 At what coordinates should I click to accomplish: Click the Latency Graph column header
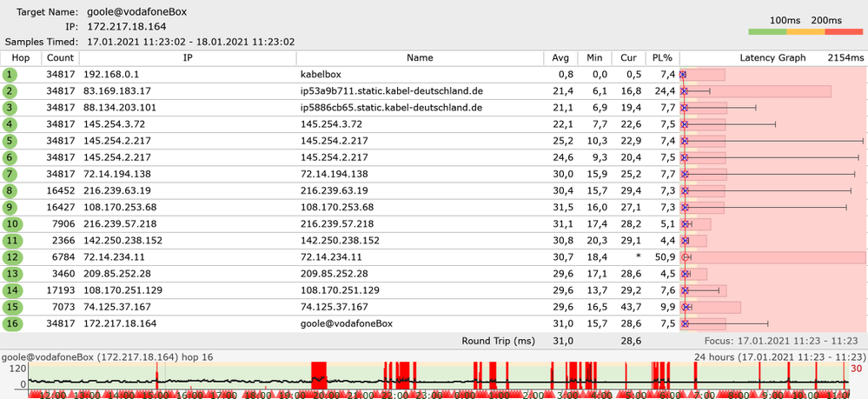pos(772,57)
